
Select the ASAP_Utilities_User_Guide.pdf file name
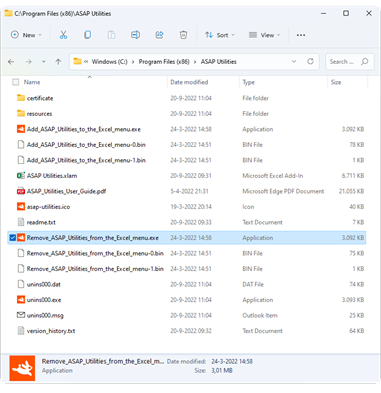point(66,191)
